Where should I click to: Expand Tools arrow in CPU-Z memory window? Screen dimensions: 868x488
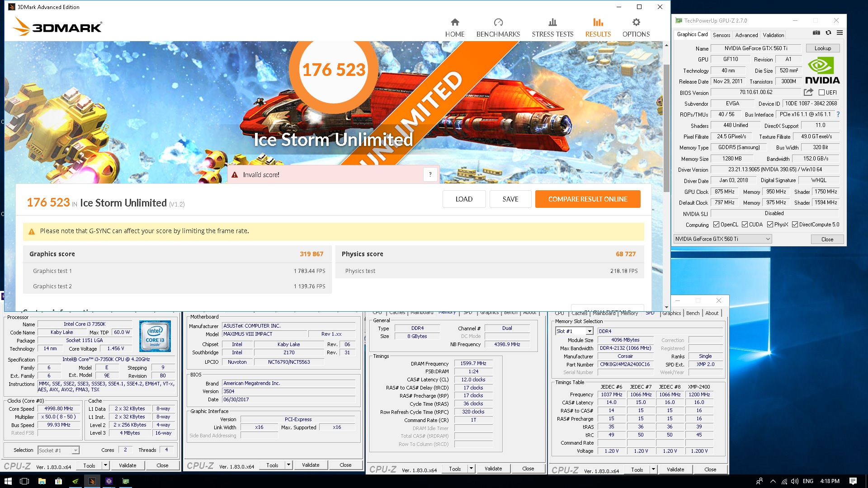[x=471, y=469]
